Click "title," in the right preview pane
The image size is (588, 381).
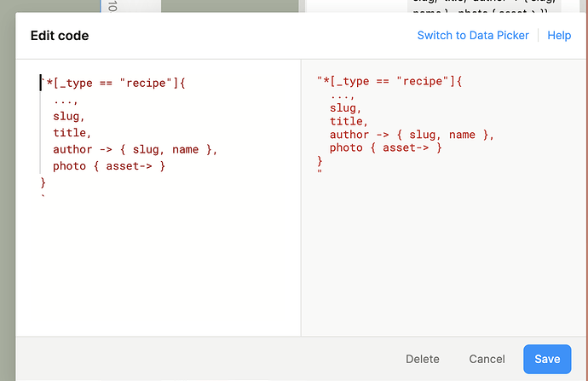click(348, 121)
